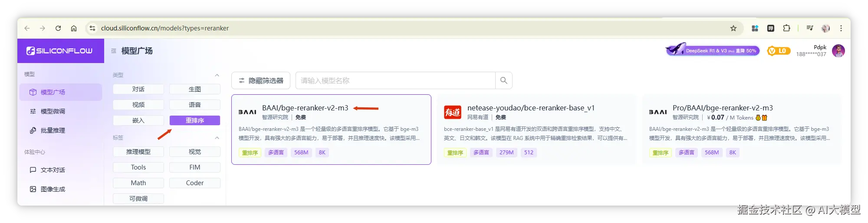
Task: Open Pro/BAAI/bge-reranker-v2-m3 model title
Action: tap(723, 108)
